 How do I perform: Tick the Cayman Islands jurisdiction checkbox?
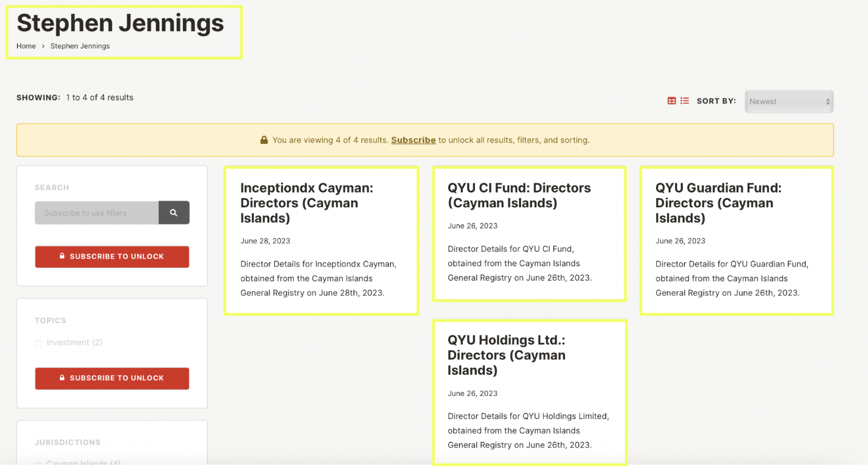coord(38,464)
